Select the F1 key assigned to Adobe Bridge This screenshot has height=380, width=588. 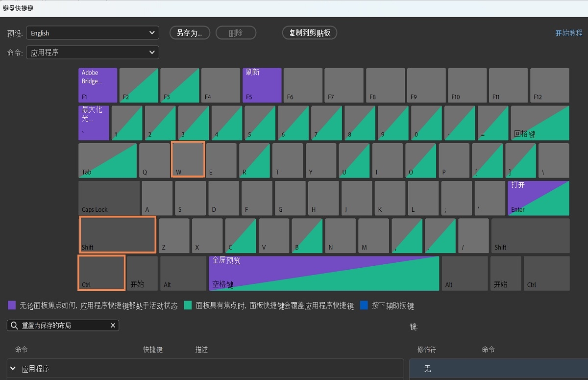(97, 85)
